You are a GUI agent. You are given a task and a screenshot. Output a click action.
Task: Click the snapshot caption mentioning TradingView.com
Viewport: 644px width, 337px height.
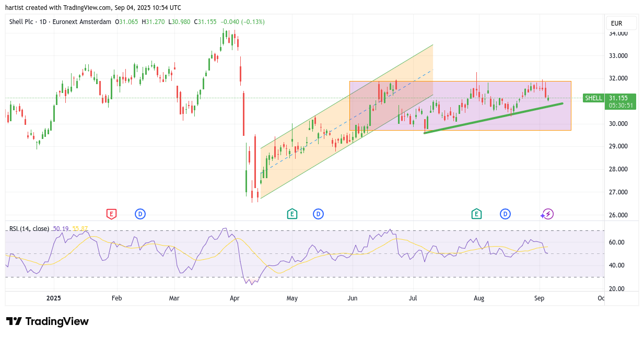coord(93,8)
